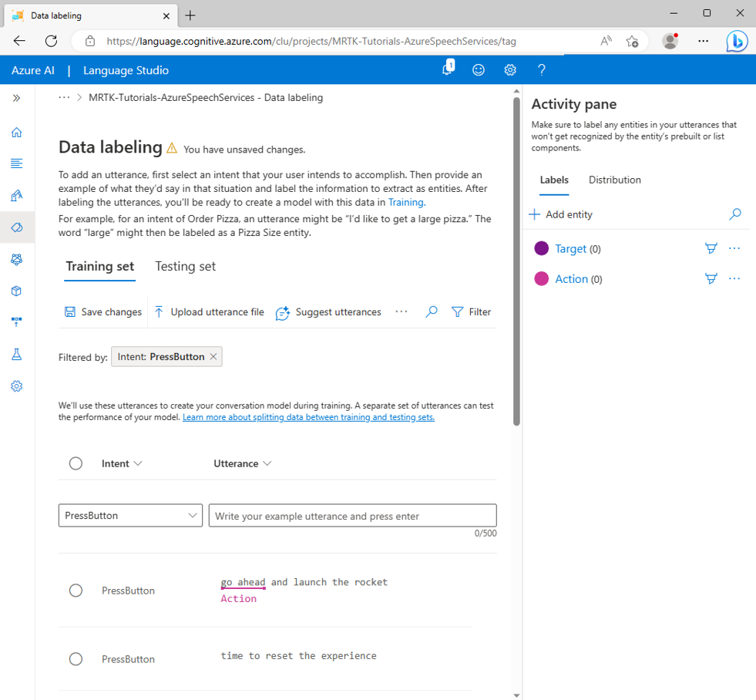The width and height of the screenshot is (756, 700).
Task: Click the scroll down arrow at bottom
Action: (516, 695)
